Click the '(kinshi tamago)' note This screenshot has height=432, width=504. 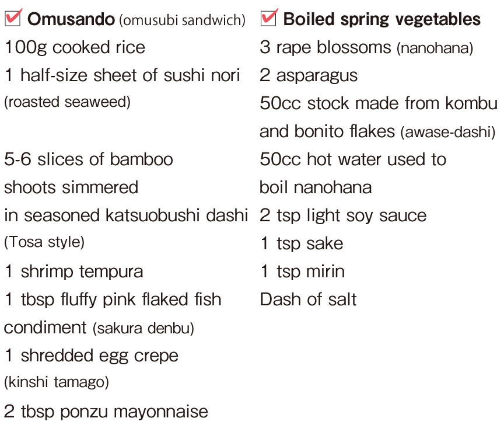tap(56, 382)
